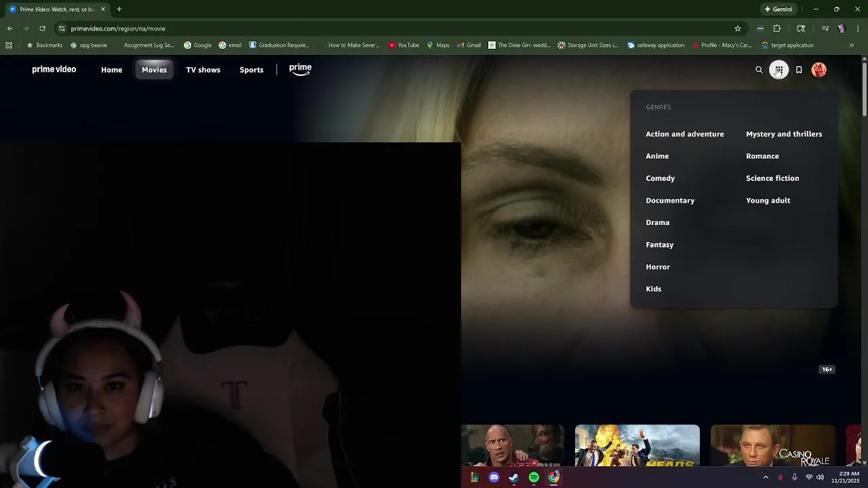Open Spotify from the taskbar
The width and height of the screenshot is (868, 488).
tap(534, 477)
